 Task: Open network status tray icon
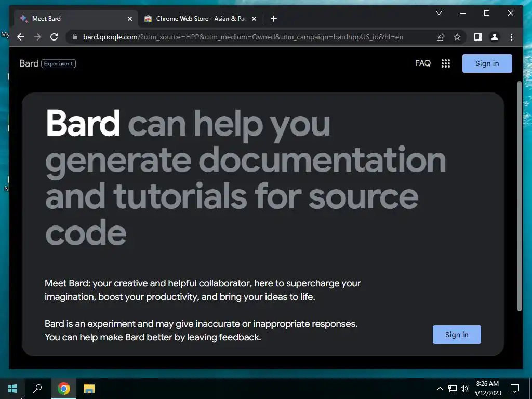click(x=453, y=389)
